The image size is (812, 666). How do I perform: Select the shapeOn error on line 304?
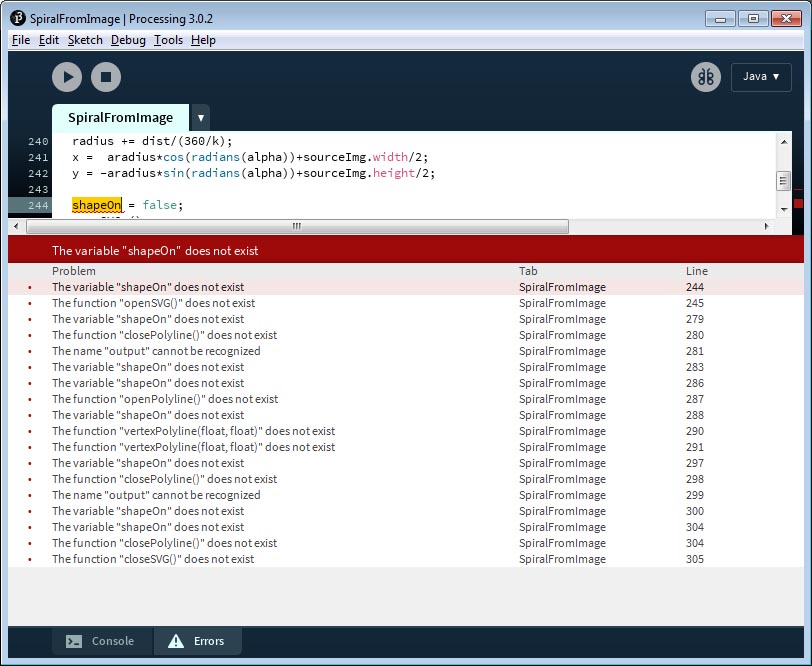[x=406, y=528]
